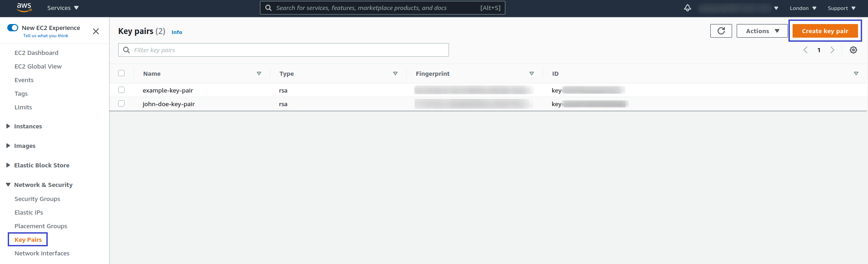This screenshot has height=264, width=868.
Task: Sort by Type column arrow
Action: 395,73
